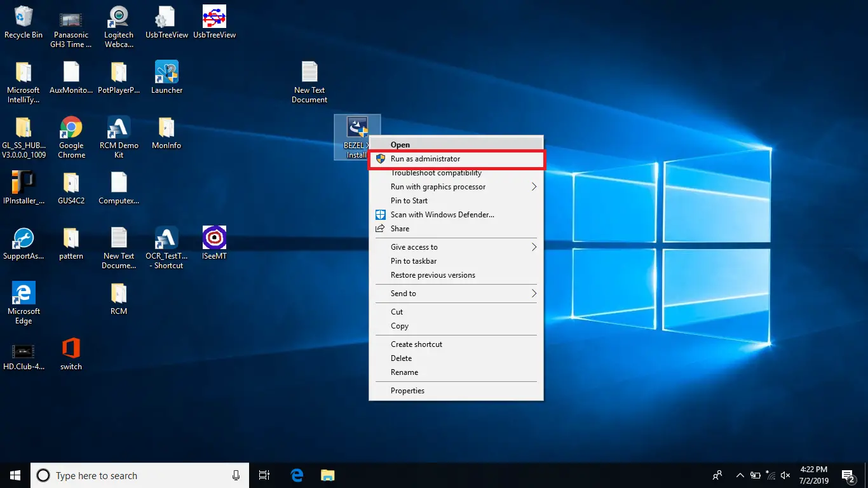868x488 pixels.
Task: Open Microsoft Edge from the taskbar
Action: pyautogui.click(x=296, y=475)
